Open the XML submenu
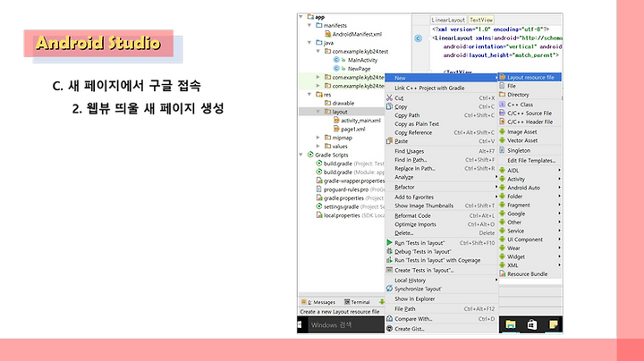 pos(530,265)
